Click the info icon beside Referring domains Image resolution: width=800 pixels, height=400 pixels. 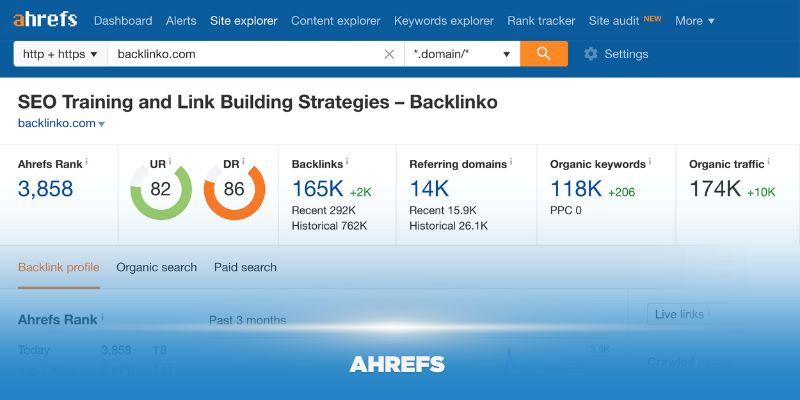pos(511,161)
